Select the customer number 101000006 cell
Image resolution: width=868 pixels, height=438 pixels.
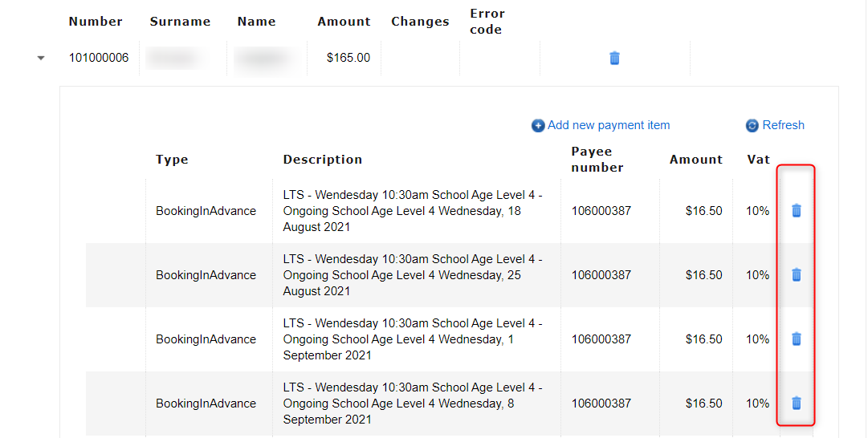[x=99, y=58]
